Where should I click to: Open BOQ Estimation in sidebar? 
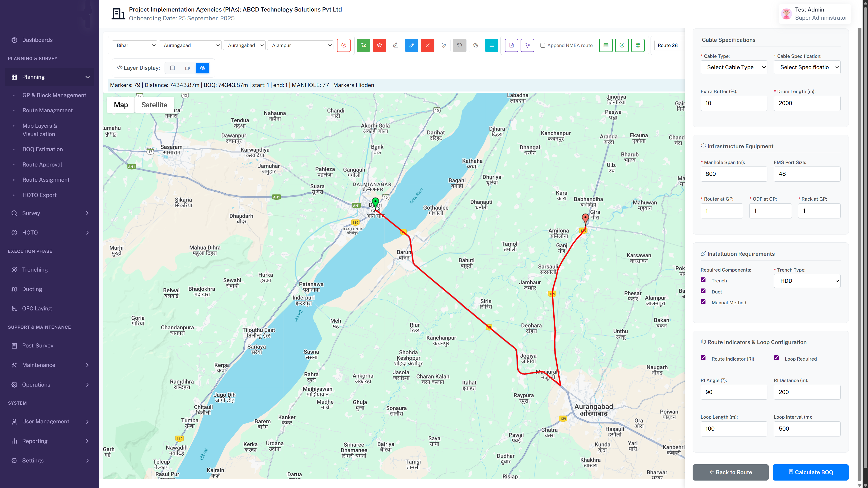(x=42, y=149)
